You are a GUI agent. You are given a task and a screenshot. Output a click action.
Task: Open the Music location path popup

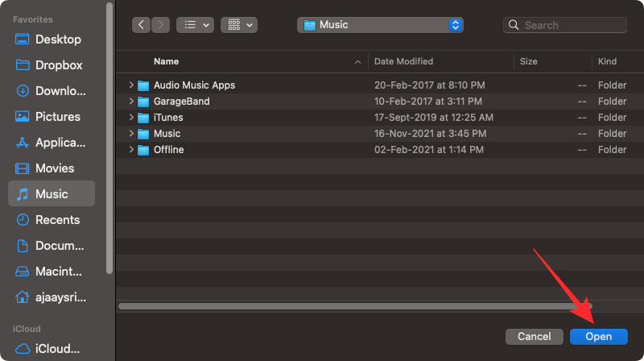(x=381, y=25)
